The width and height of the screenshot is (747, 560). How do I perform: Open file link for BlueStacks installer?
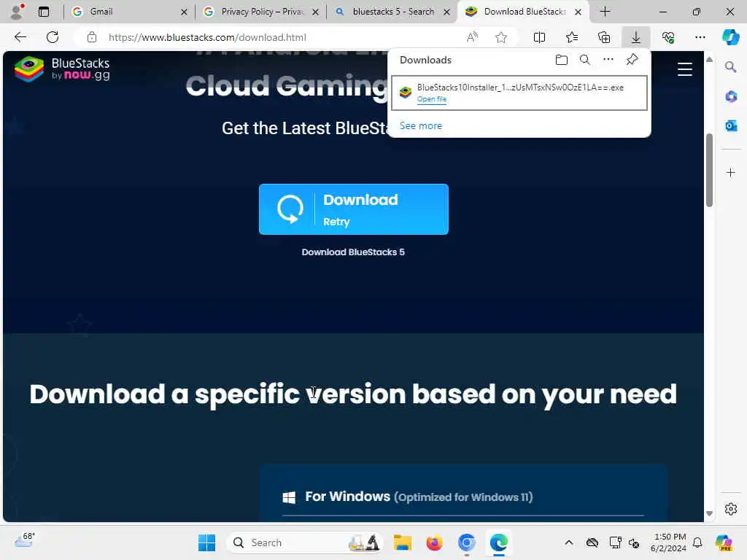tap(432, 99)
